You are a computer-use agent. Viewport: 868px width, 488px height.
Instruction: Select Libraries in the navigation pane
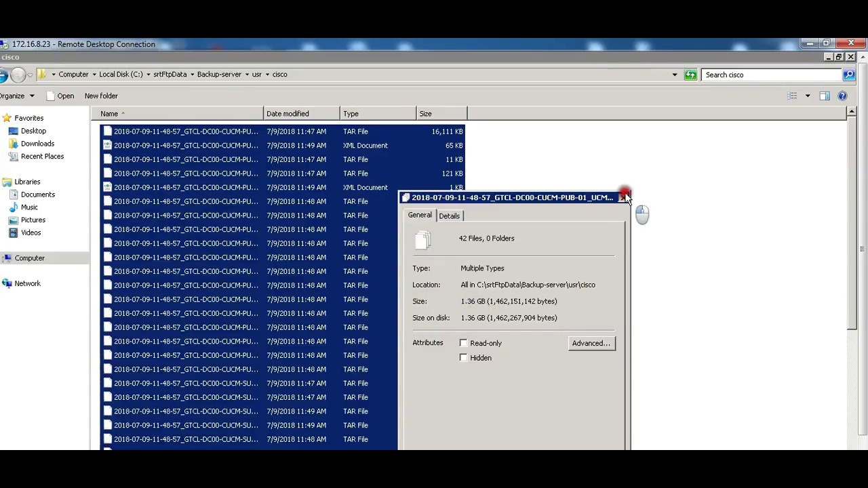[27, 182]
